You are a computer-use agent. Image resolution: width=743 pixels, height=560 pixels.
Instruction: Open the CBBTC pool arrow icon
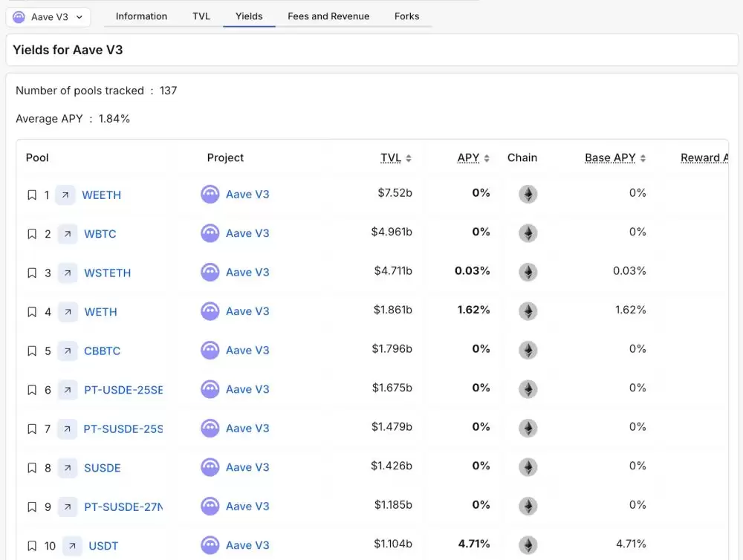pos(67,351)
